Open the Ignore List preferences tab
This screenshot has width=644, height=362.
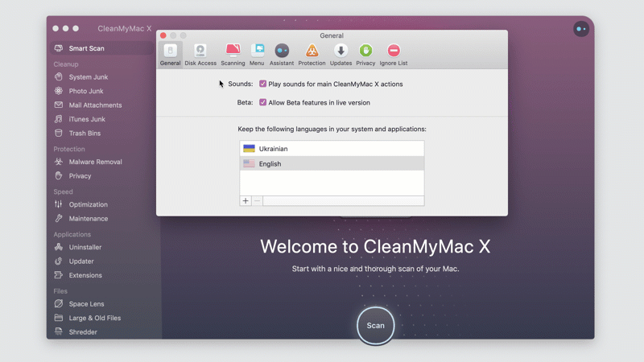[x=394, y=55]
